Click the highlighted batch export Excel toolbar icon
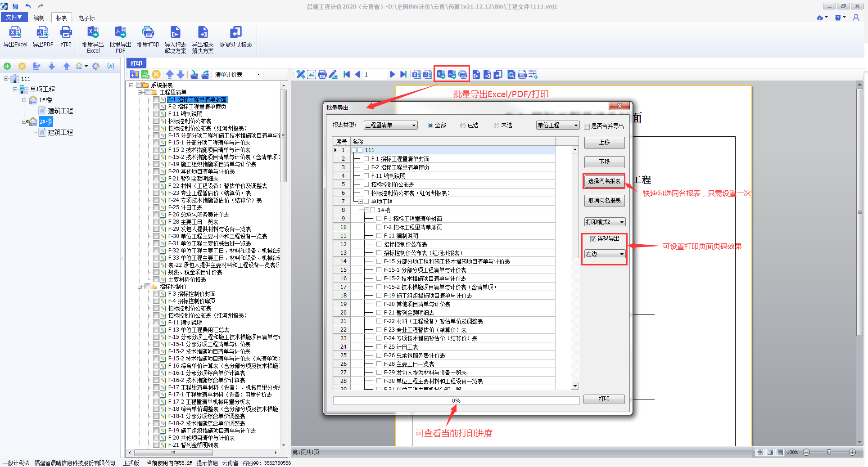Image resolution: width=868 pixels, height=467 pixels. pos(441,74)
